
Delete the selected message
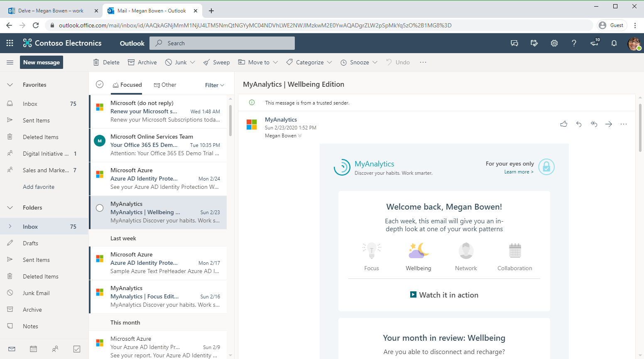(106, 62)
